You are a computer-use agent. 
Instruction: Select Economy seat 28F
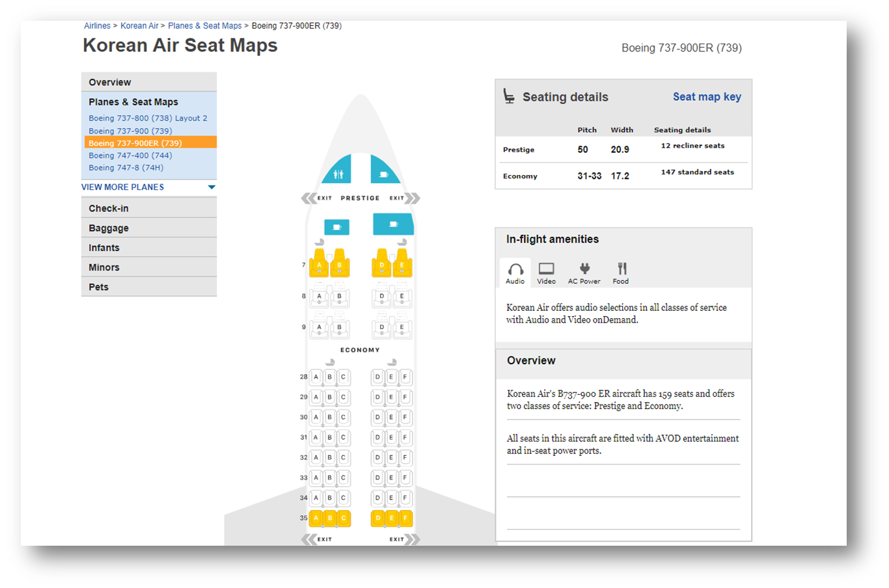pos(405,377)
